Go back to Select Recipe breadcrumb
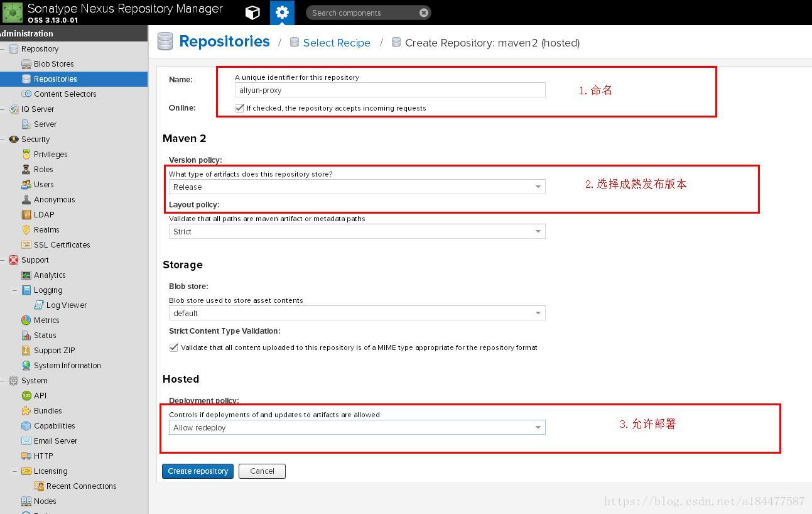Viewport: 812px width, 514px height. pyautogui.click(x=337, y=43)
